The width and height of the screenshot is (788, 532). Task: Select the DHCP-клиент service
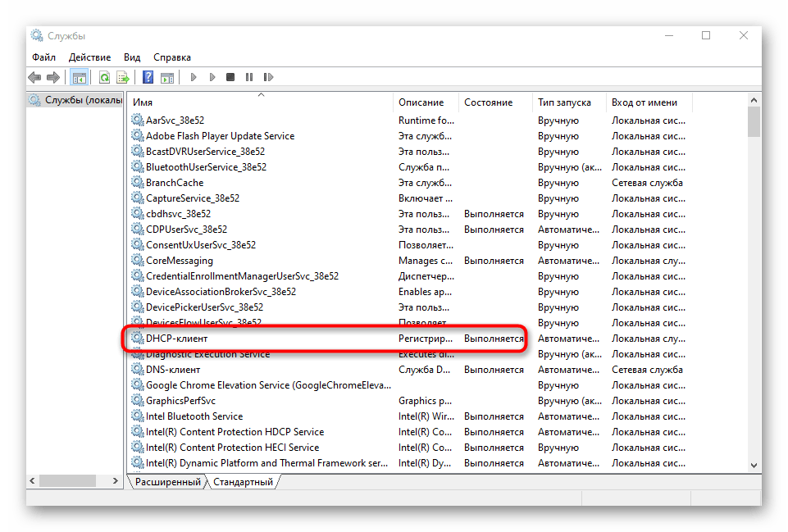pos(176,339)
